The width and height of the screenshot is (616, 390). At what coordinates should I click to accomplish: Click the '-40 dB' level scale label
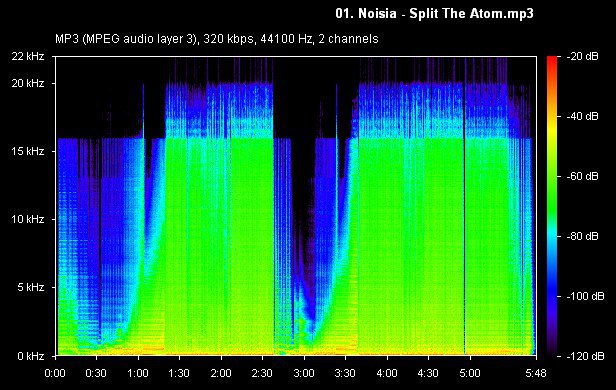click(x=582, y=116)
